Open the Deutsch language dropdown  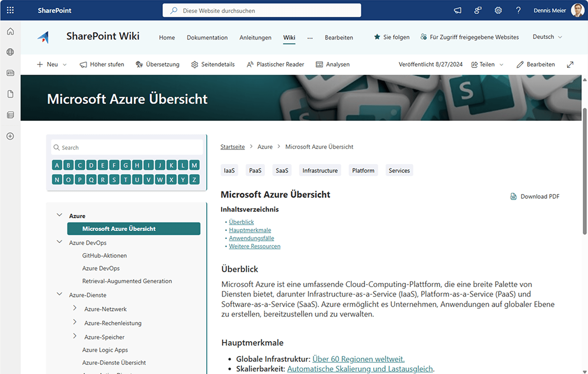pyautogui.click(x=547, y=37)
